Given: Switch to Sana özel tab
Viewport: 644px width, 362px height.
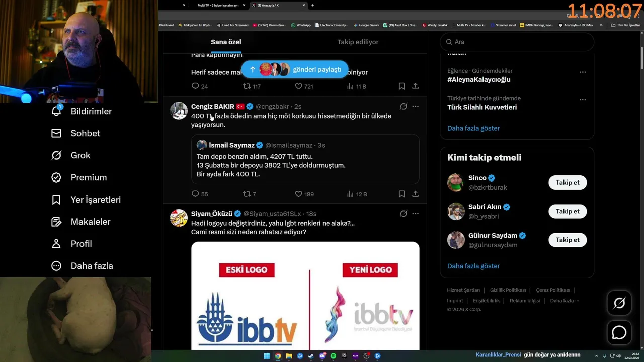Looking at the screenshot, I should click(226, 42).
